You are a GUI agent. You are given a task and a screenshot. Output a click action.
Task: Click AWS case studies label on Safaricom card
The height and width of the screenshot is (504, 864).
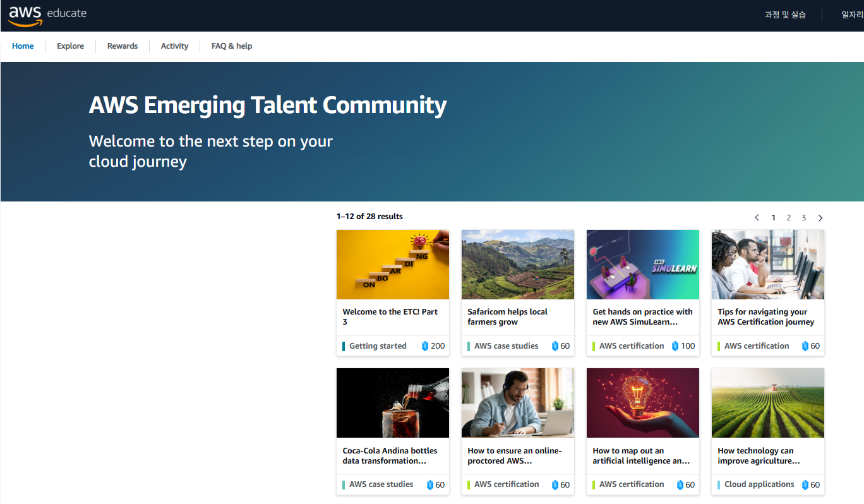click(507, 346)
